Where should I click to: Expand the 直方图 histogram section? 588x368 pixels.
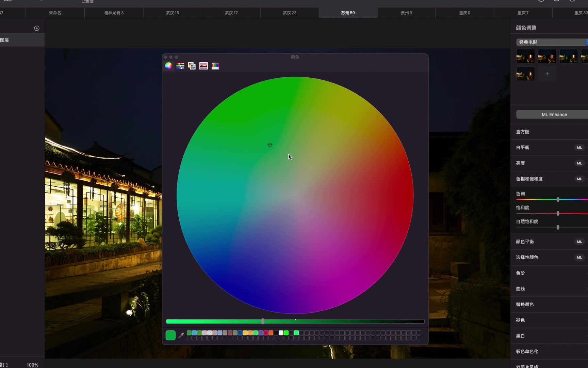click(523, 132)
